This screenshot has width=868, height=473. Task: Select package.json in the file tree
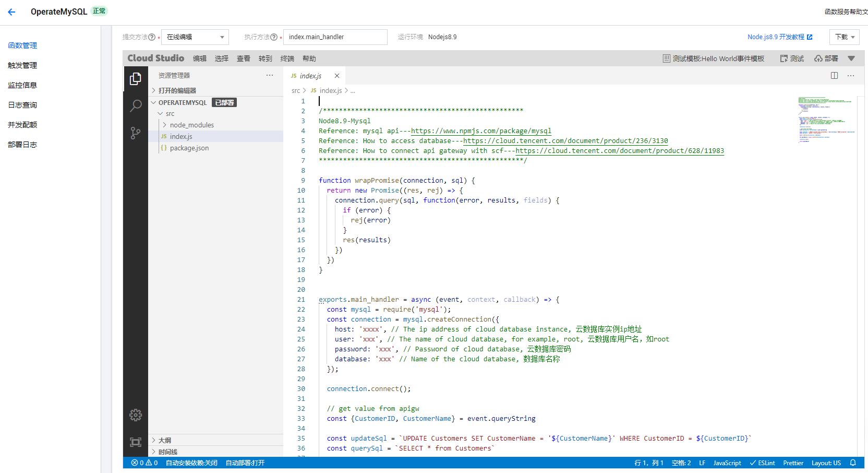pyautogui.click(x=216, y=148)
